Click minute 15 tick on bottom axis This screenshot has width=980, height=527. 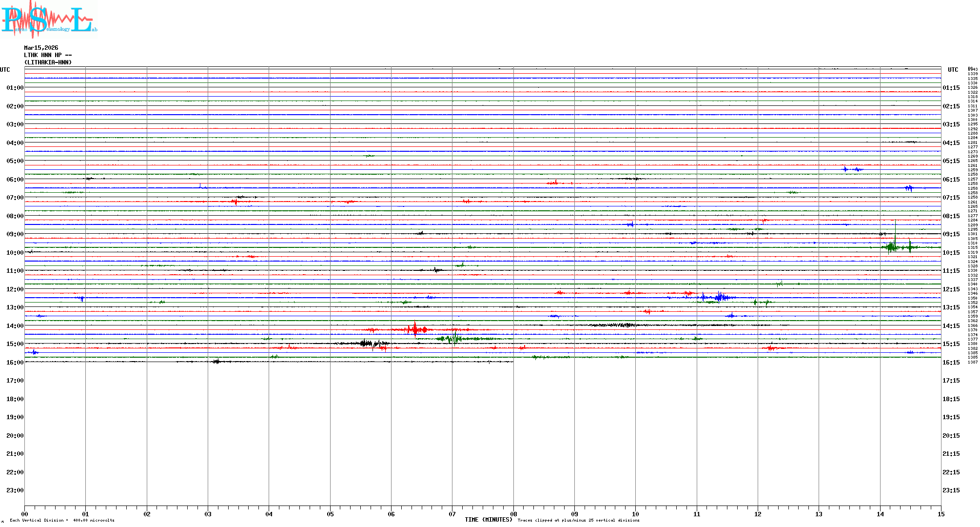coord(941,514)
